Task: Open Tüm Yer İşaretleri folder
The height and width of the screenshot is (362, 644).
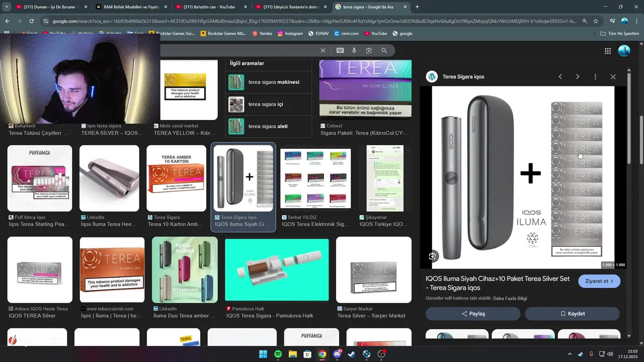Action: [x=620, y=33]
